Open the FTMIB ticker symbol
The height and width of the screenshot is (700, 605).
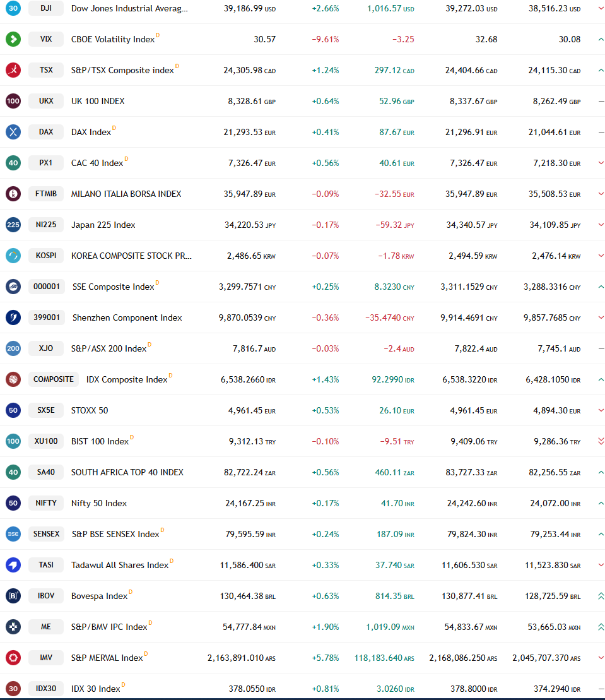point(46,194)
